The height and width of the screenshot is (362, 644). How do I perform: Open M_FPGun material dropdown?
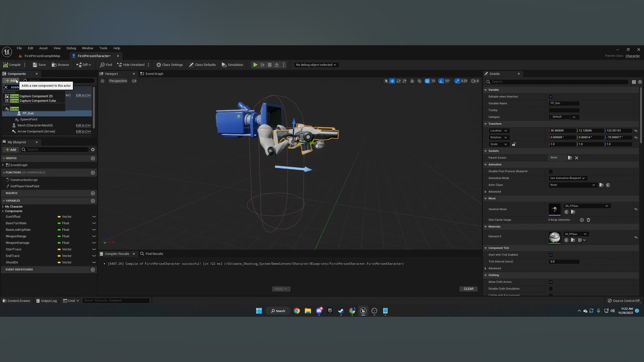pos(576,234)
